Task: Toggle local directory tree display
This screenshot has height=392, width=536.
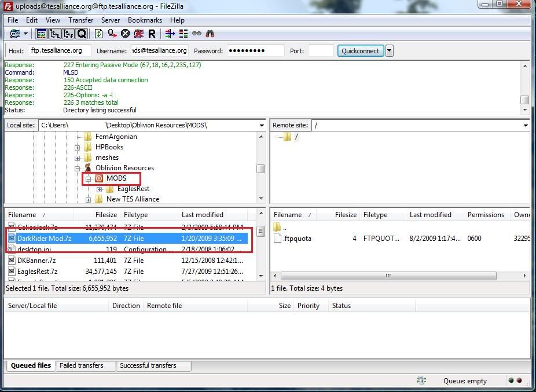Action: pyautogui.click(x=54, y=34)
